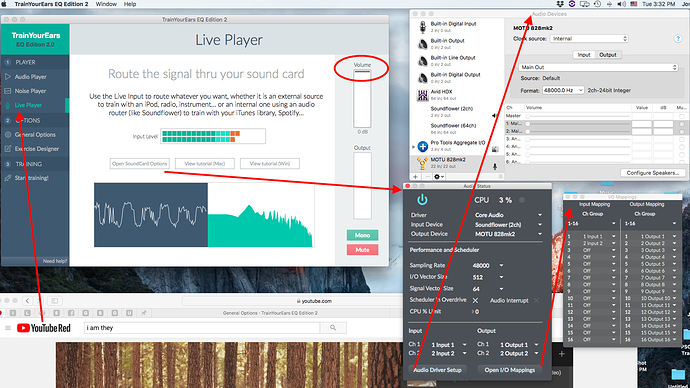The height and width of the screenshot is (388, 690).
Task: Open Audio Player in TrainYourEars sidebar
Action: tap(30, 77)
